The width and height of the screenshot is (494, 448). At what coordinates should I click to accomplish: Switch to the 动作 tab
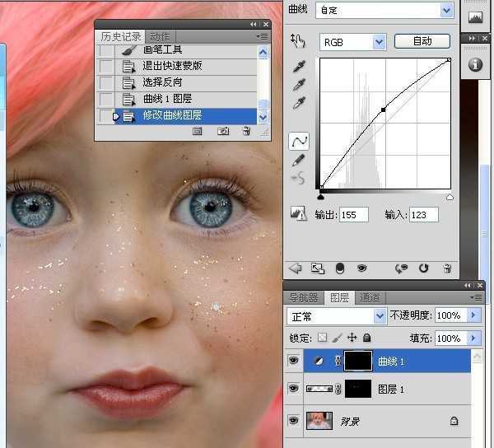point(160,36)
